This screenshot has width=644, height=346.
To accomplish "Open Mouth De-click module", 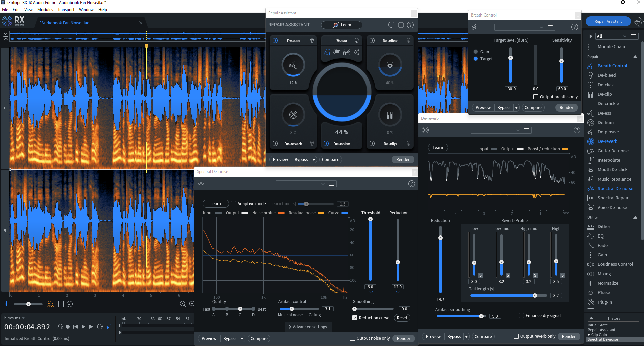I will pyautogui.click(x=612, y=169).
